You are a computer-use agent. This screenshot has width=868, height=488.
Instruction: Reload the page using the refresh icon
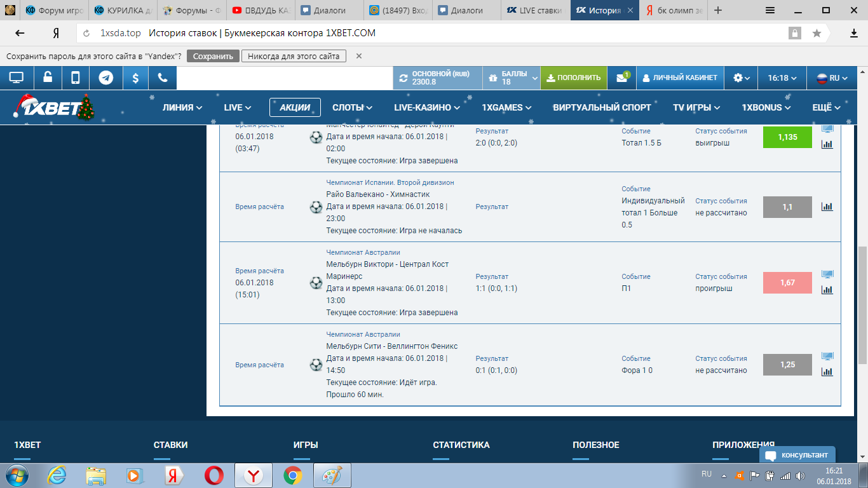(x=87, y=33)
